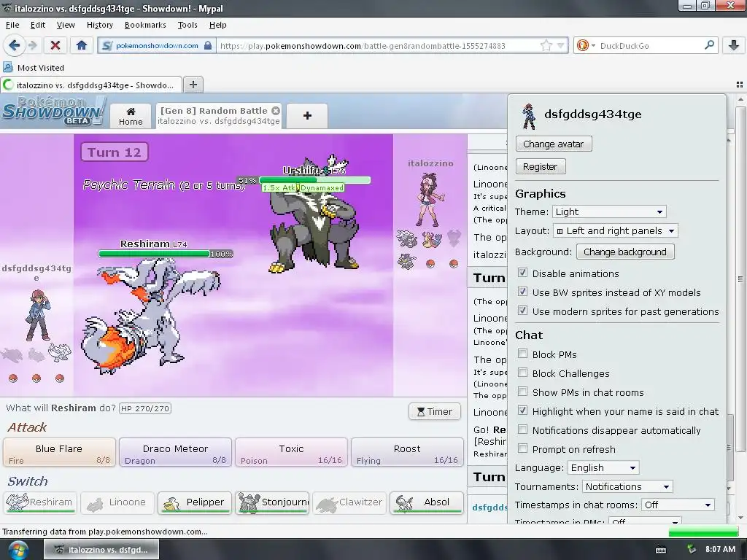The height and width of the screenshot is (560, 747).
Task: Open the Layout dropdown
Action: pyautogui.click(x=616, y=231)
